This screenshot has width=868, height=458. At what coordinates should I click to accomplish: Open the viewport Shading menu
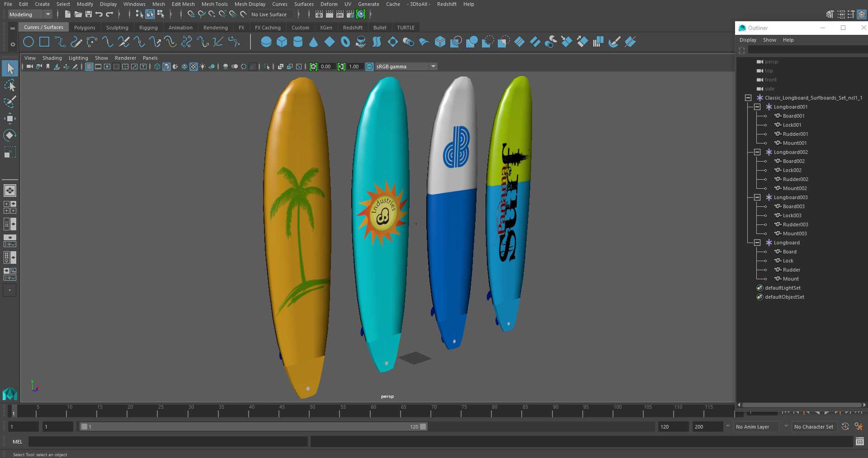tap(52, 58)
